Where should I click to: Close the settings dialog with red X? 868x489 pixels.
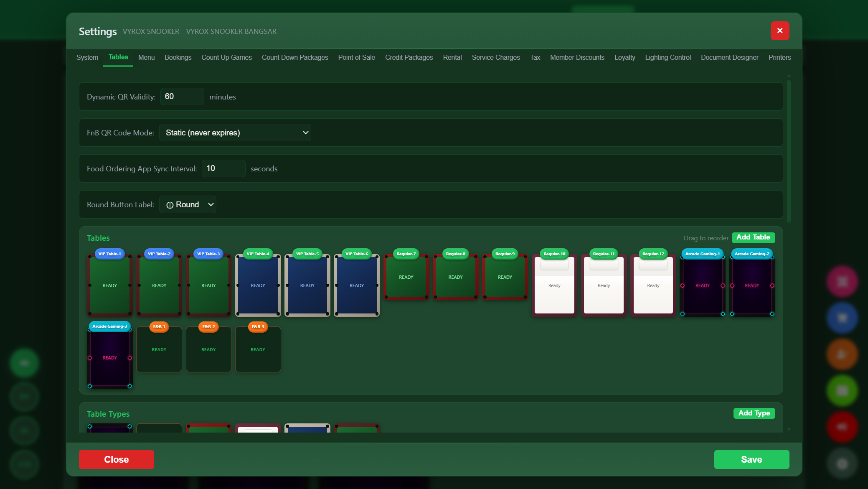779,31
